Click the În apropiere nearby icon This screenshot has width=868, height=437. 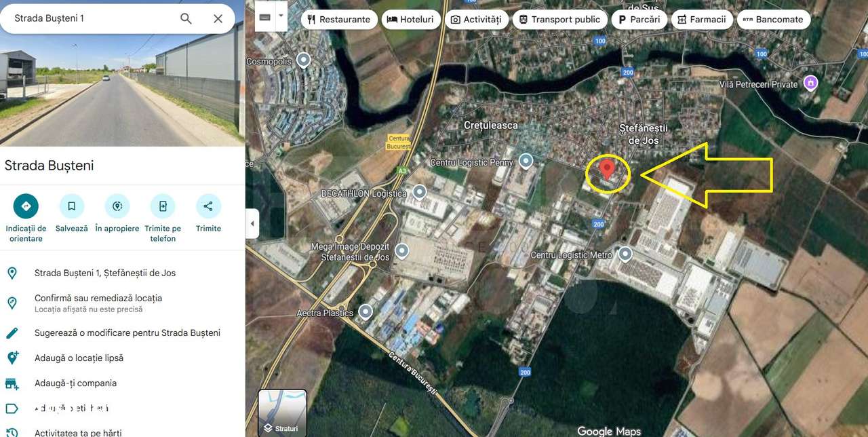click(117, 206)
